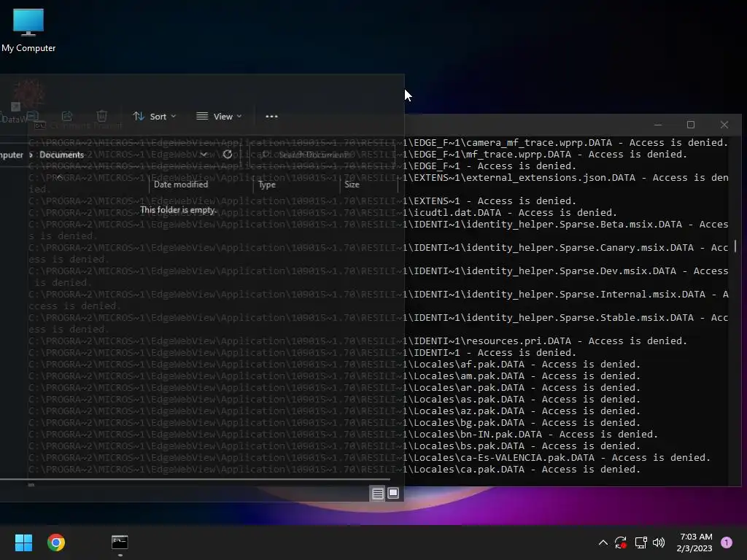
Task: Minimize the Command Prompt window
Action: [x=658, y=125]
